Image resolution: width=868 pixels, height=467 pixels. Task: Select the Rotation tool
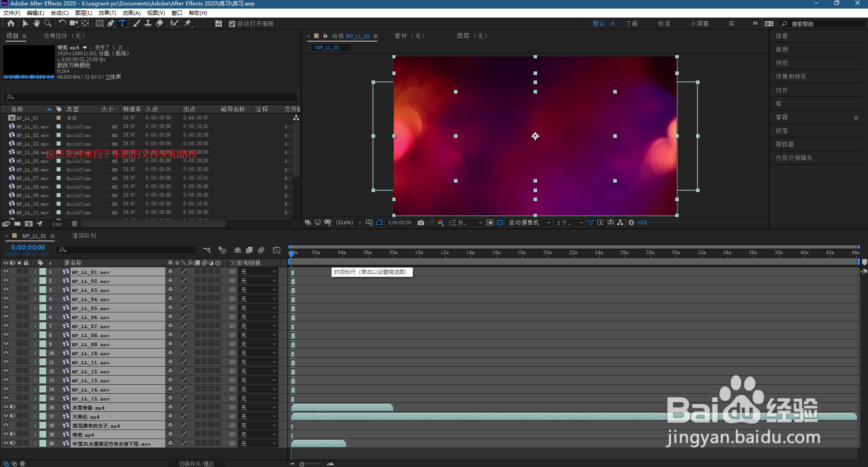click(x=62, y=24)
